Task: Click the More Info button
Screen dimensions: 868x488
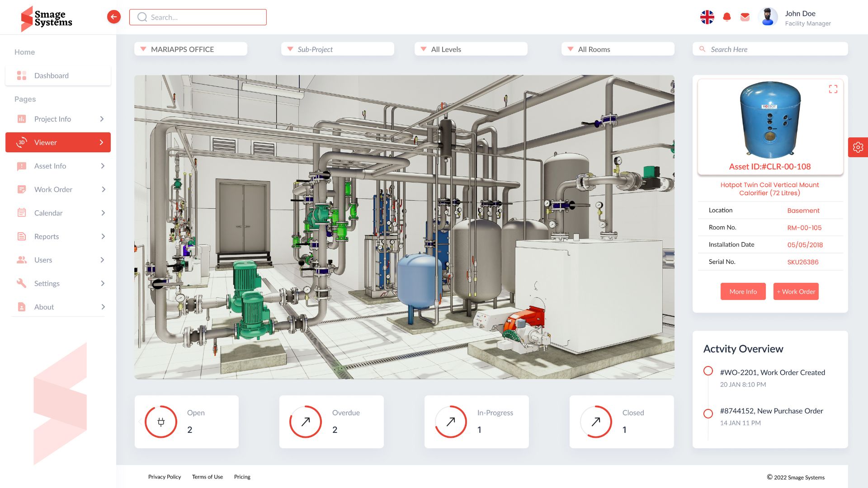Action: (743, 291)
